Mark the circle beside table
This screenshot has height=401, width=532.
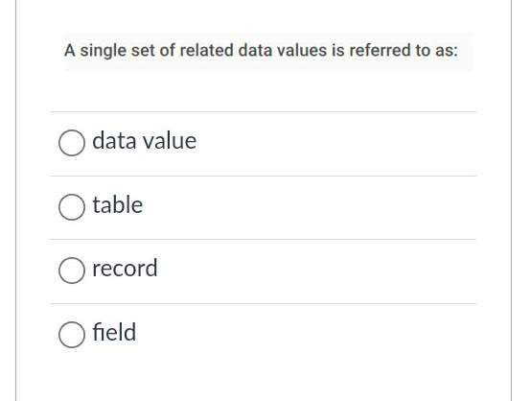coord(72,207)
